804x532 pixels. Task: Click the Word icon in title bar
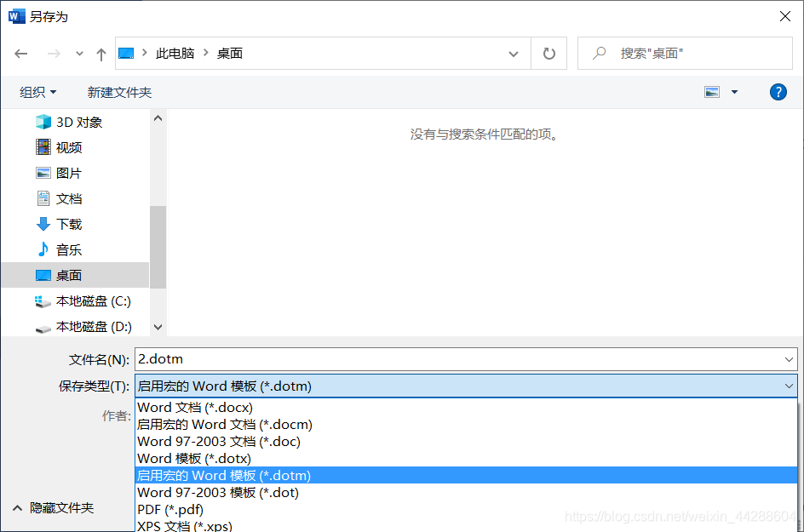click(16, 16)
